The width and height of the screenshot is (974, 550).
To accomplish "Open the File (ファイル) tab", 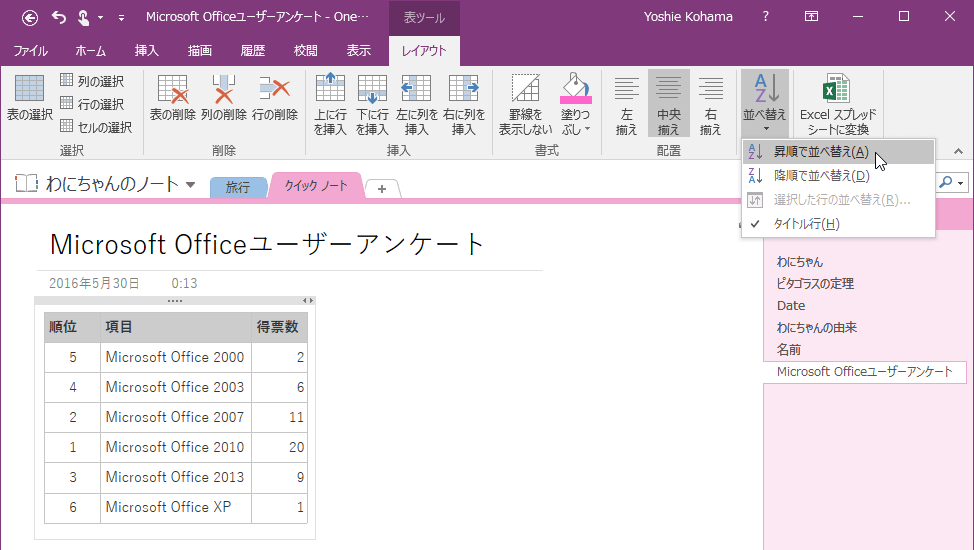I will (30, 51).
